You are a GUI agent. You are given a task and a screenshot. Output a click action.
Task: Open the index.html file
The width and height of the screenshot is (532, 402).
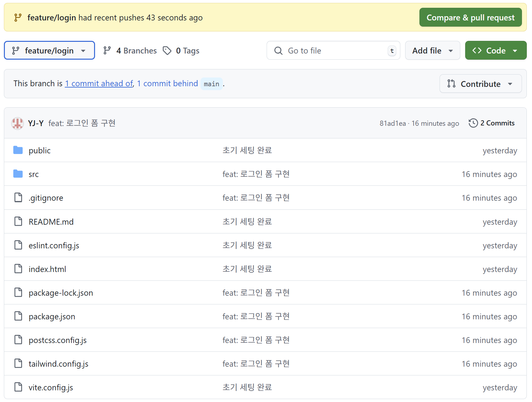coord(47,269)
